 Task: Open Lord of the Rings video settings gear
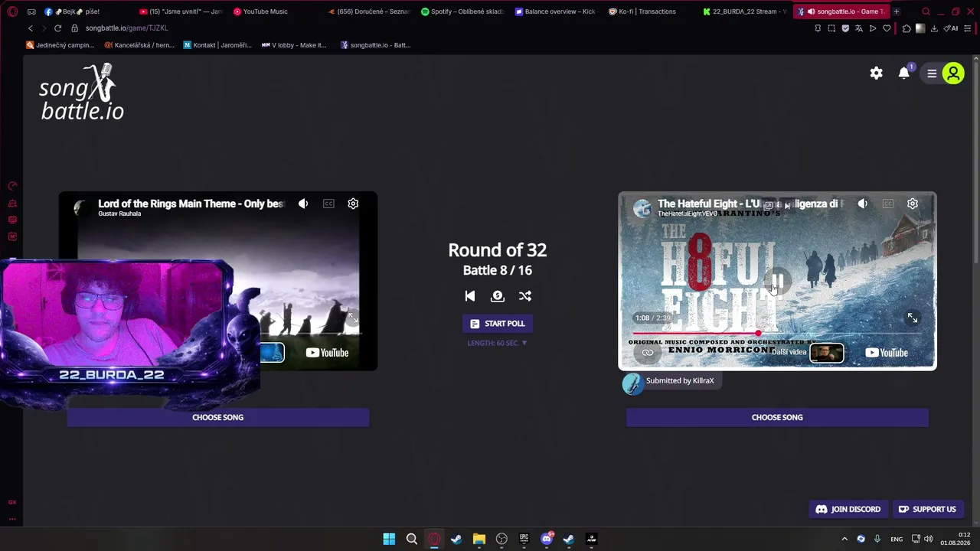click(x=353, y=204)
